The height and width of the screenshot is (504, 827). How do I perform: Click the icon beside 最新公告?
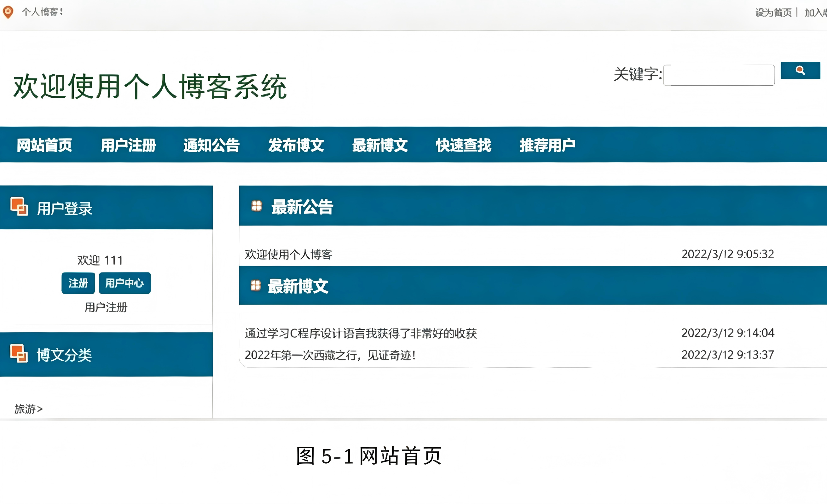(x=257, y=206)
